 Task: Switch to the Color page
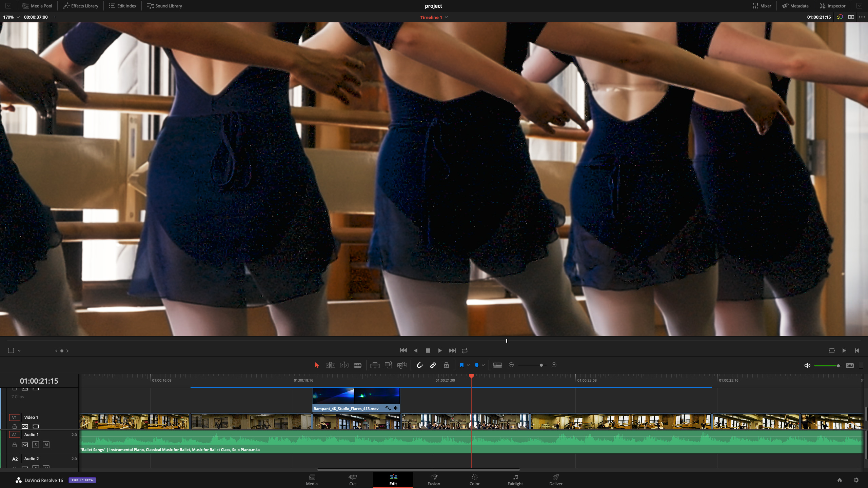click(x=475, y=480)
